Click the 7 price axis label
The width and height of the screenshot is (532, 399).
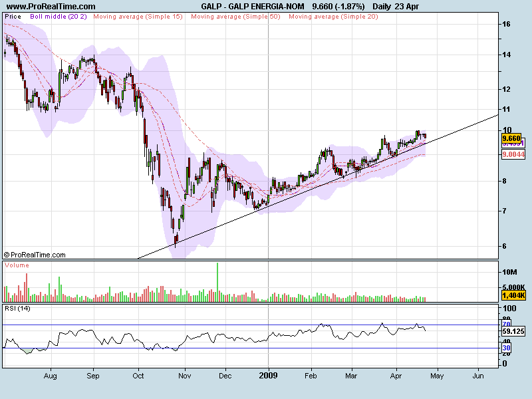coord(505,211)
